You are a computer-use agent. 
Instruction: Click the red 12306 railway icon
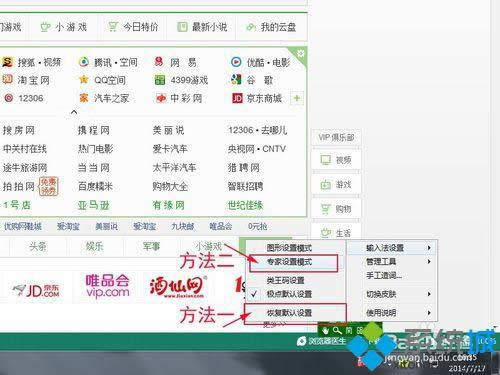click(x=9, y=98)
